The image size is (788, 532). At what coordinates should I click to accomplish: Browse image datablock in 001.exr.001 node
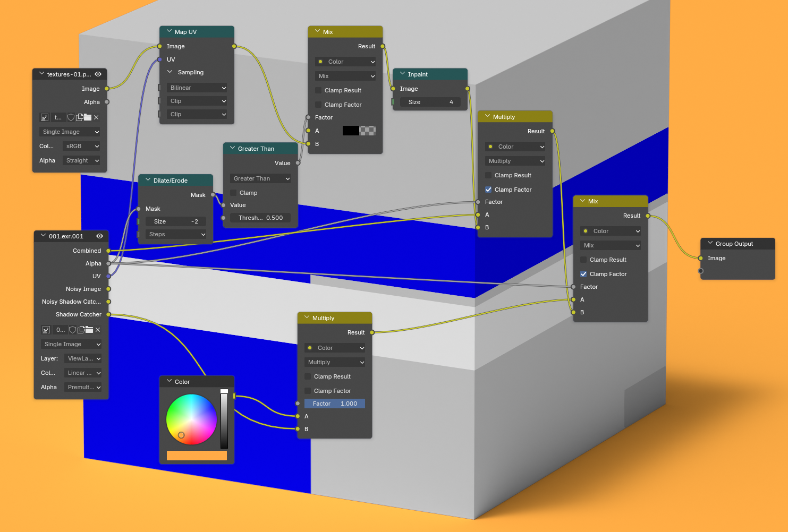click(x=46, y=330)
